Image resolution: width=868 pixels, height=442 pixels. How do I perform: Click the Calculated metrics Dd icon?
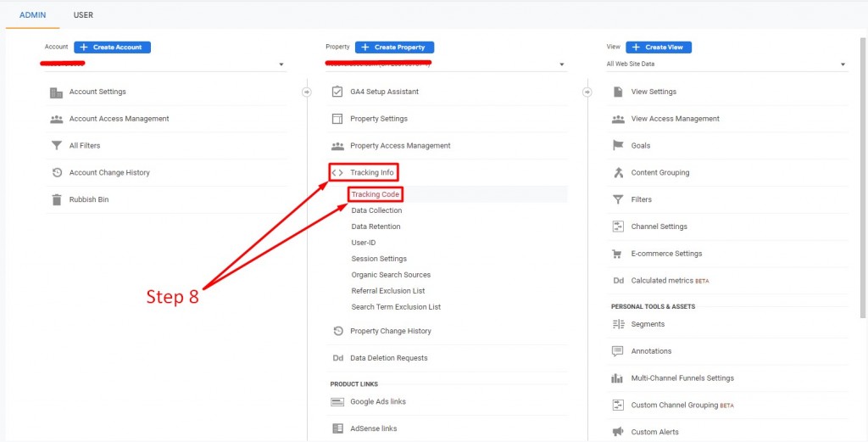pyautogui.click(x=618, y=281)
